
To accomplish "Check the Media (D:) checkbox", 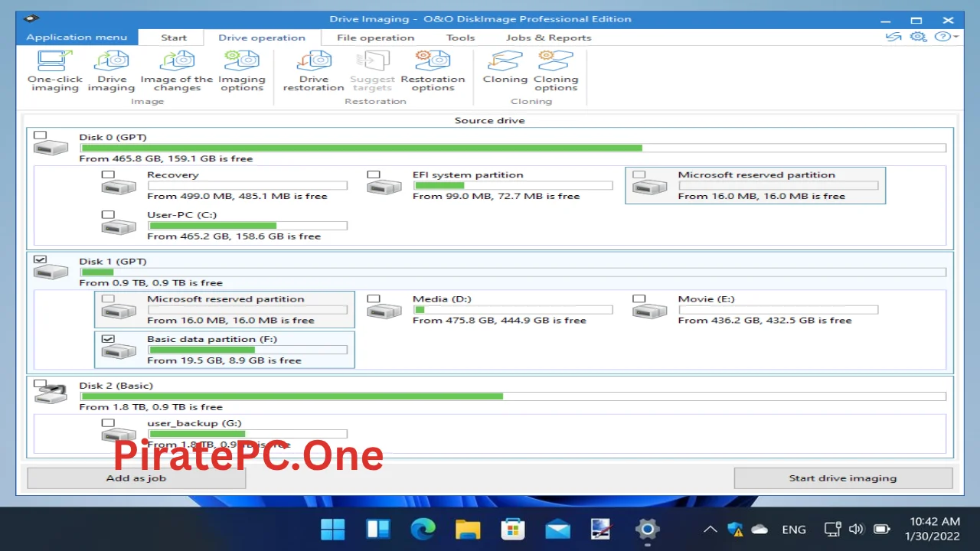I will (x=374, y=298).
